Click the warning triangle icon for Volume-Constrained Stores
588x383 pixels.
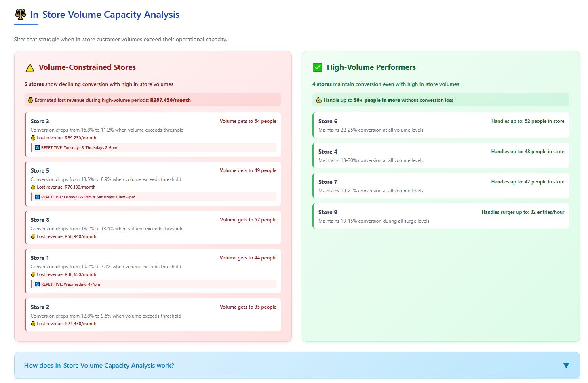(30, 68)
